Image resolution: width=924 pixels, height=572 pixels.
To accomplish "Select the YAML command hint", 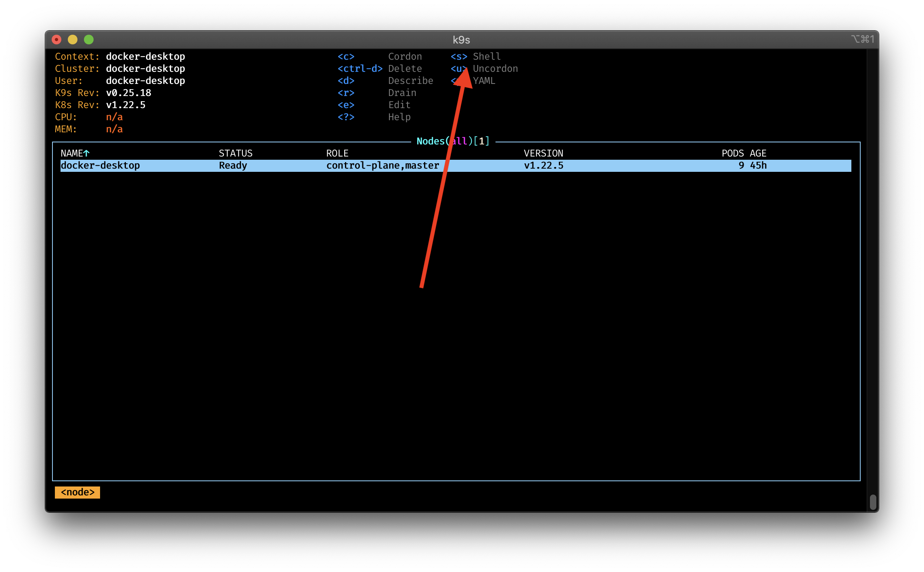I will [484, 81].
